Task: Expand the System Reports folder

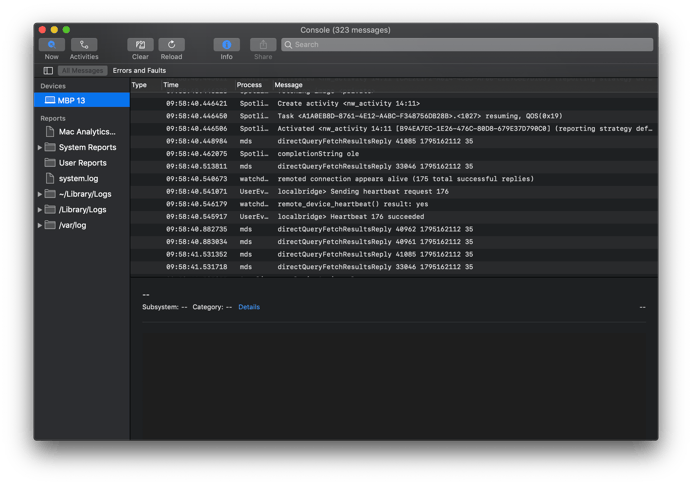Action: 40,147
